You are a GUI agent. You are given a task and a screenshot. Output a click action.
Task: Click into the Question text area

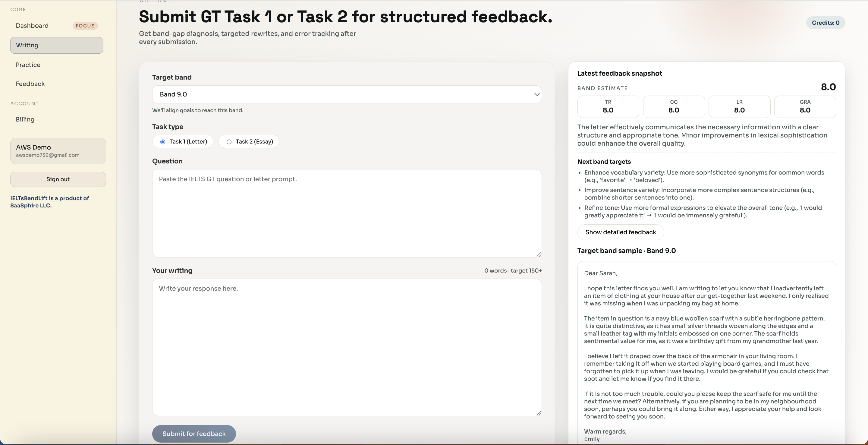[x=346, y=213]
